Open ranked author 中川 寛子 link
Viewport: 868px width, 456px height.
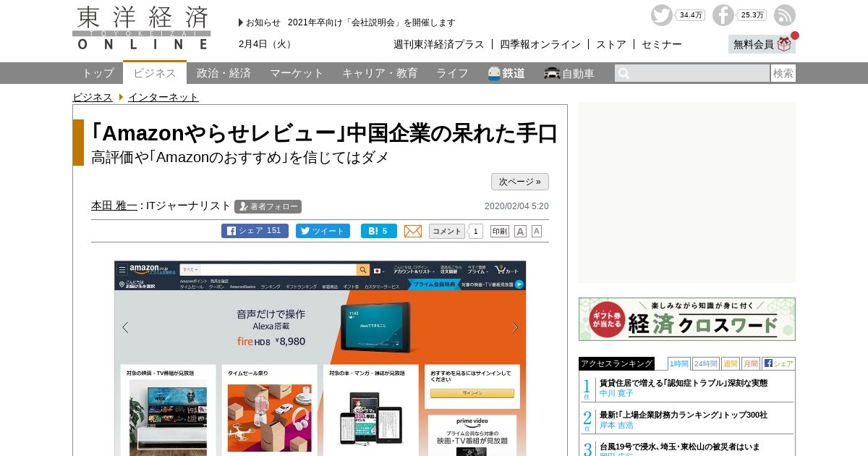(x=616, y=394)
